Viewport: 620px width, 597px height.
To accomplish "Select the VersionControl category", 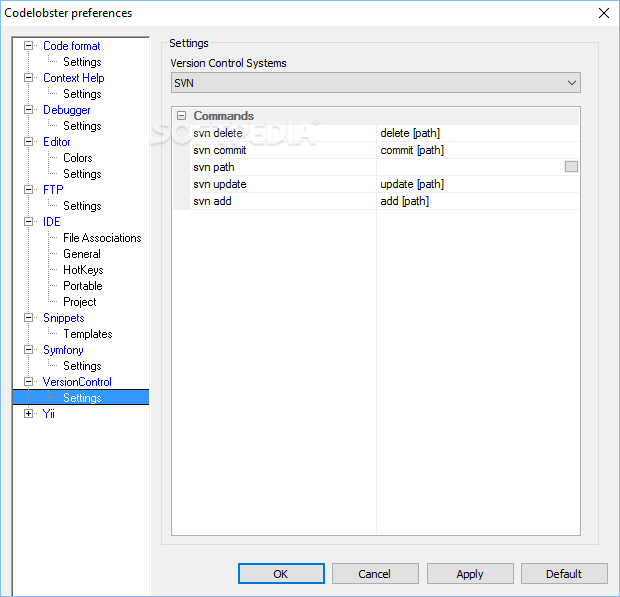I will point(77,382).
